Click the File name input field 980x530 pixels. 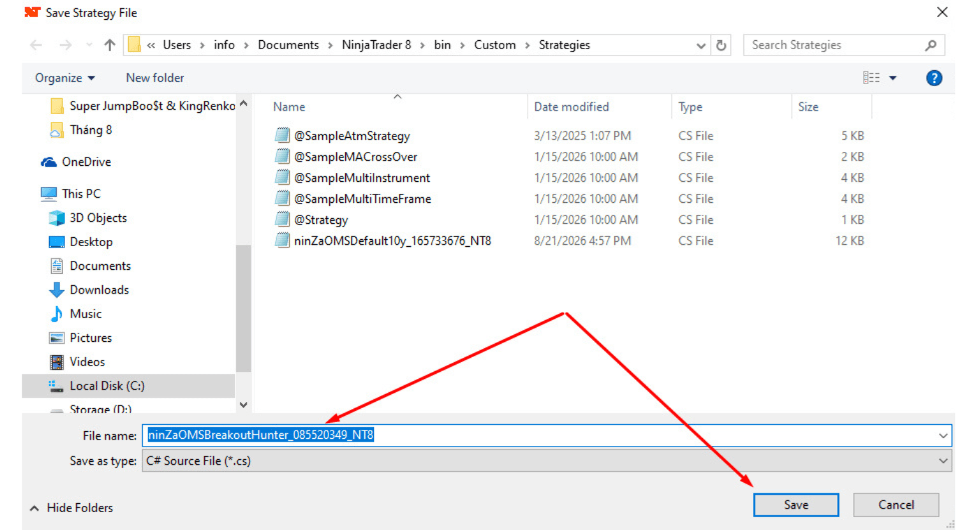547,435
